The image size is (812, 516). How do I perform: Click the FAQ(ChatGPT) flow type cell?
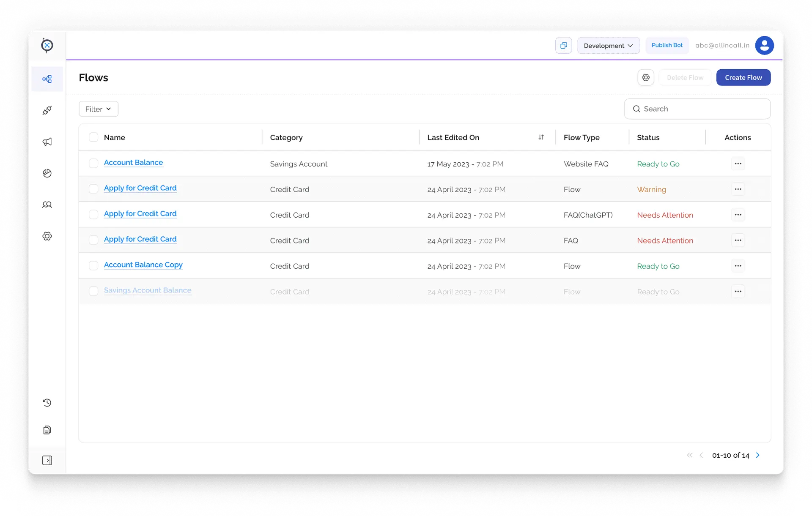click(588, 215)
